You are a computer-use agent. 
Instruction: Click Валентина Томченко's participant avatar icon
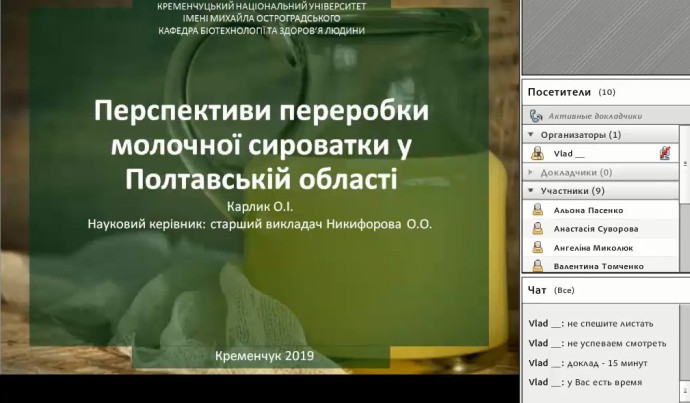coord(537,266)
